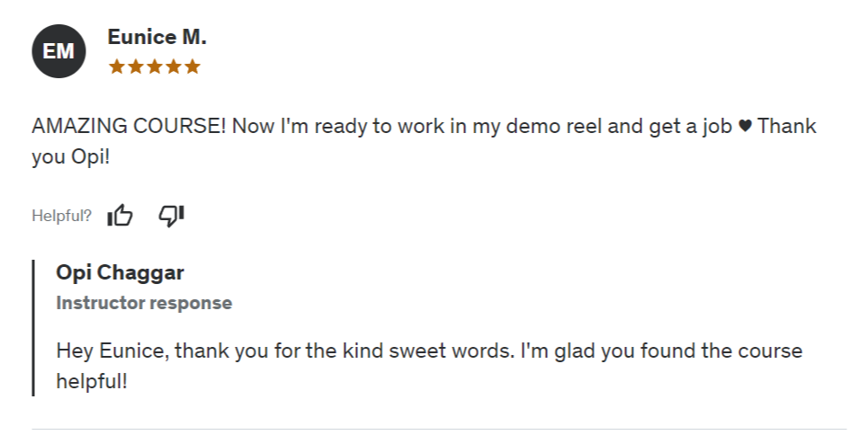Click the first star in the rating
The height and width of the screenshot is (435, 868).
tap(117, 67)
